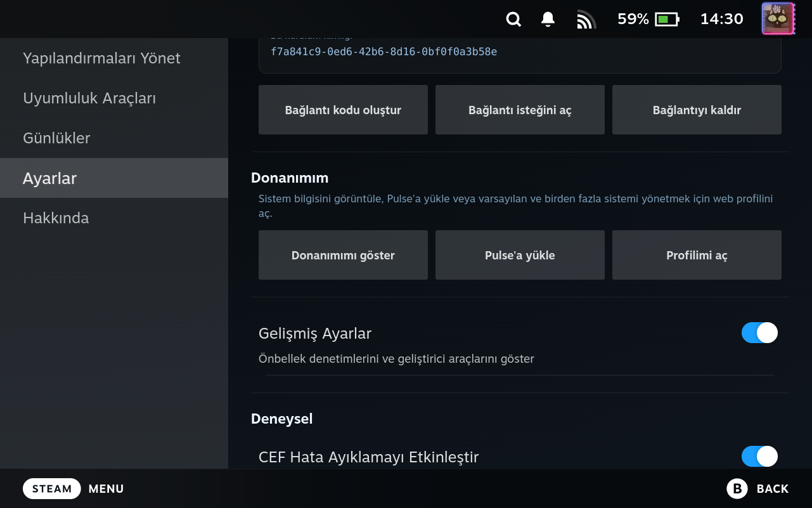Select Ayarlar sidebar item
Image resolution: width=812 pixels, height=508 pixels.
[x=114, y=178]
